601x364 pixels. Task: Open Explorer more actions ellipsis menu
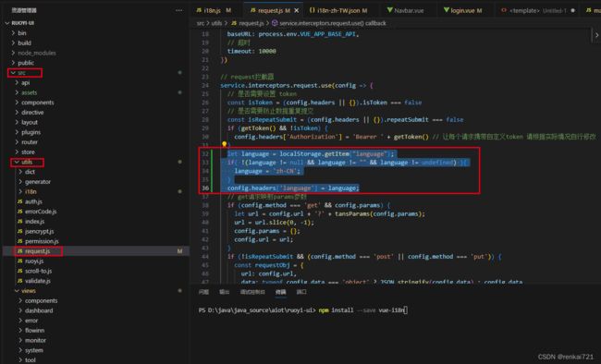179,10
